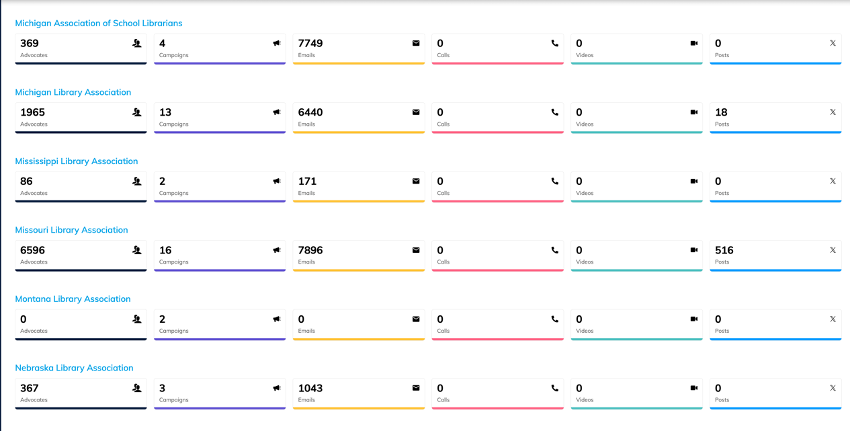This screenshot has width=850, height=432.
Task: Click advocates person icon in Missouri Library Association row
Action: (x=137, y=250)
